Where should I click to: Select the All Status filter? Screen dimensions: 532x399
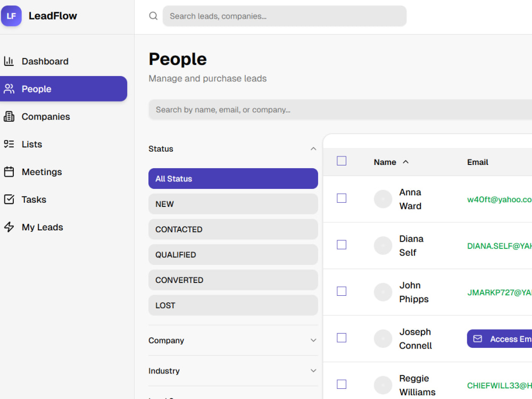(233, 178)
